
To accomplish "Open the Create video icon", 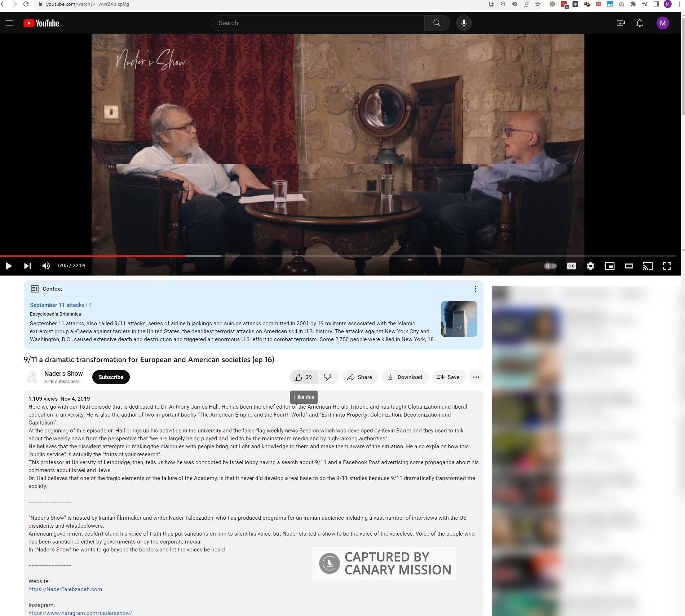I will point(620,23).
